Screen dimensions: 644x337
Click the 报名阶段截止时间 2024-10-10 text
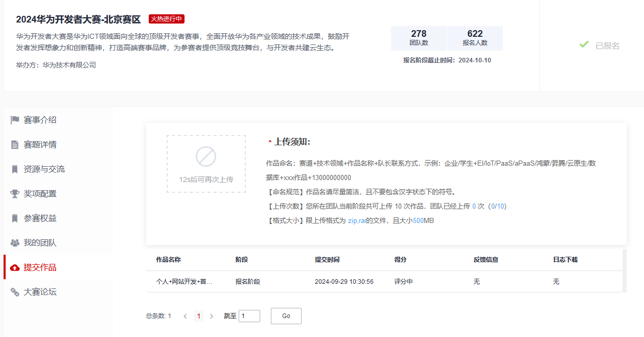click(447, 60)
